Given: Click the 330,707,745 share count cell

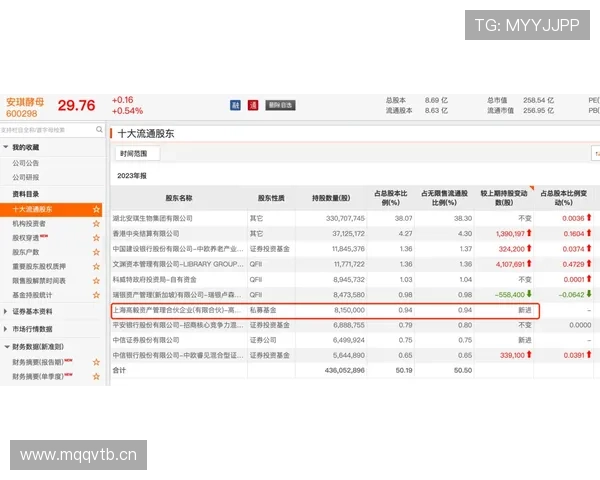Looking at the screenshot, I should coord(345,218).
